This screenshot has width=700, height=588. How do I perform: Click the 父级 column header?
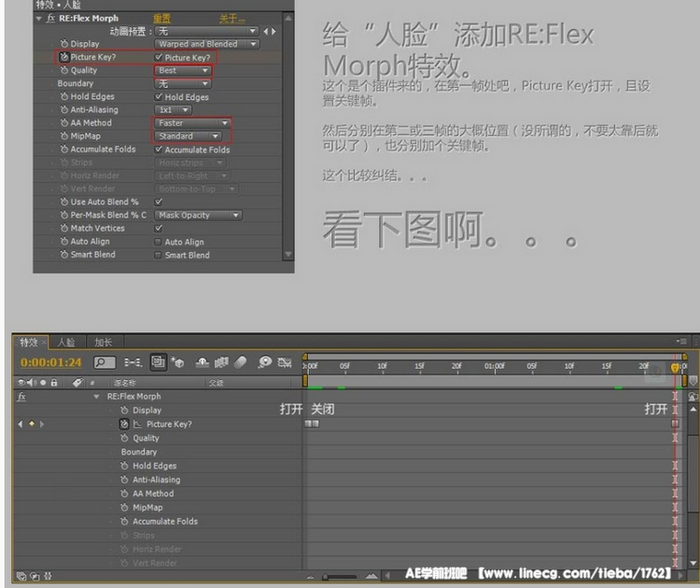point(217,383)
